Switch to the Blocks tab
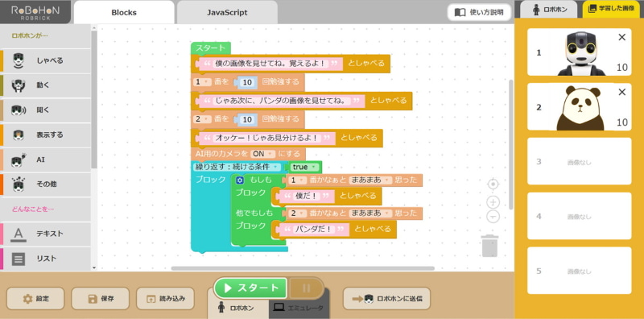 pyautogui.click(x=124, y=12)
